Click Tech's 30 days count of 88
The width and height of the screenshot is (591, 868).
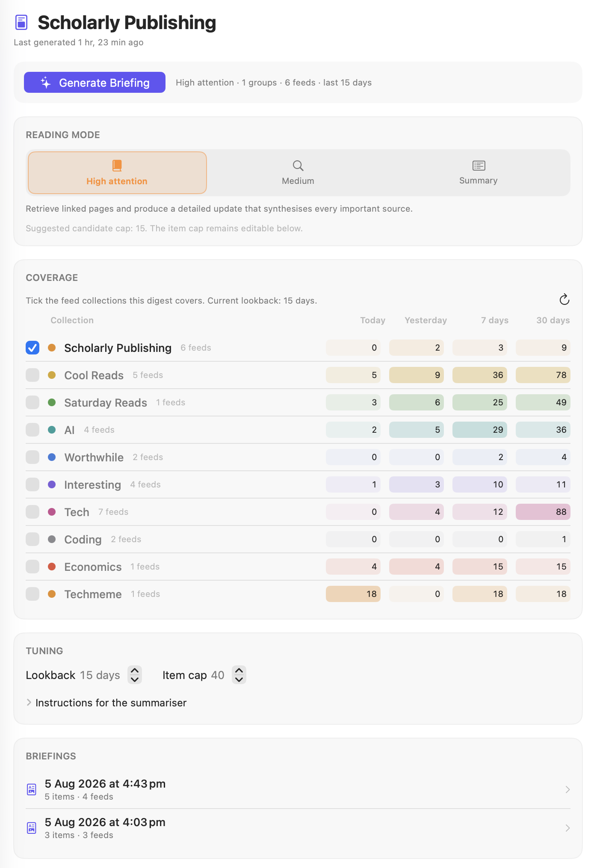(x=543, y=512)
